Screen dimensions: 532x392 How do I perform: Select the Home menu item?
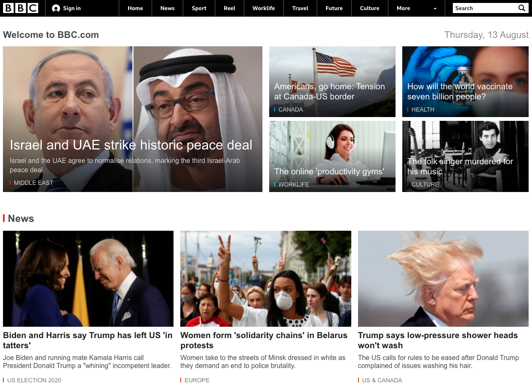135,8
